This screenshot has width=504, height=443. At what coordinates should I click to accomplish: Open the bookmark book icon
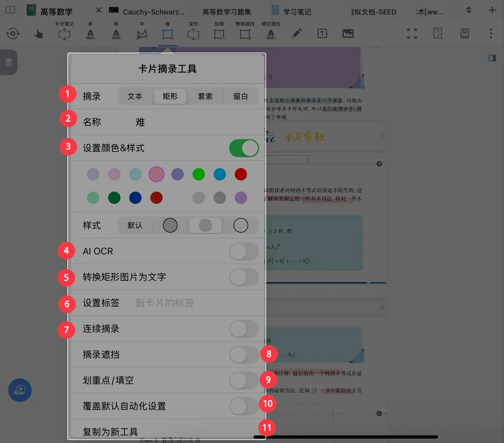[465, 34]
